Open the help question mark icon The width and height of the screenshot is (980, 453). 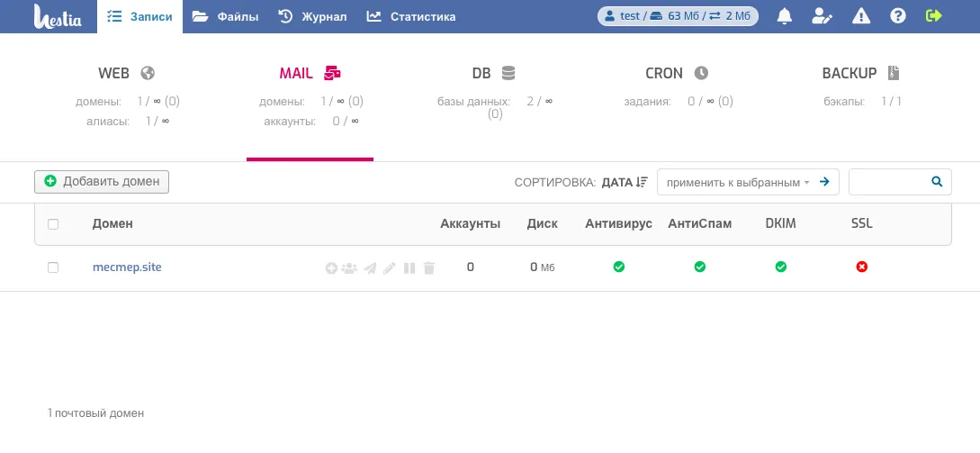coord(897,16)
